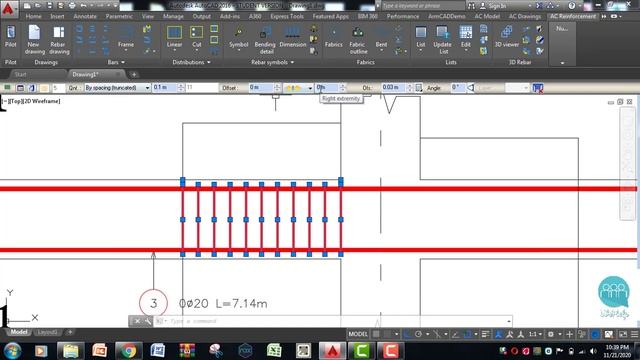Click the Offset value field 0 m
The height and width of the screenshot is (360, 640).
[x=261, y=88]
